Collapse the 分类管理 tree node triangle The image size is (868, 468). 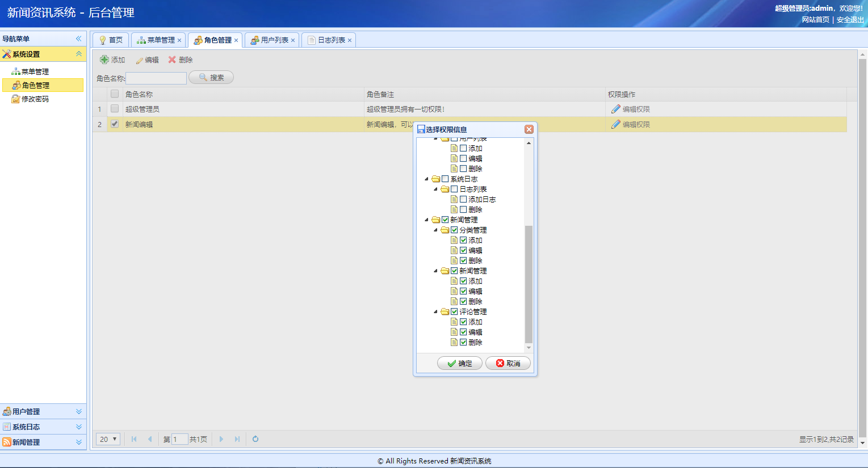tap(436, 230)
